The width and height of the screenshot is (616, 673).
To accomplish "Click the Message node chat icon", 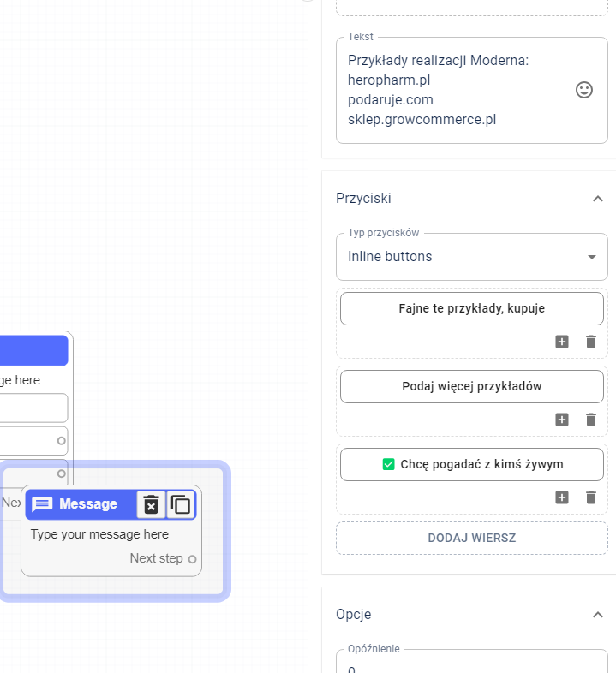I will (42, 504).
